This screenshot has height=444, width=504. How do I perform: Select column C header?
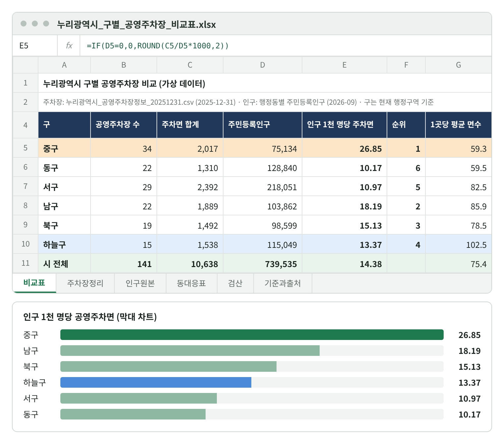coord(190,65)
